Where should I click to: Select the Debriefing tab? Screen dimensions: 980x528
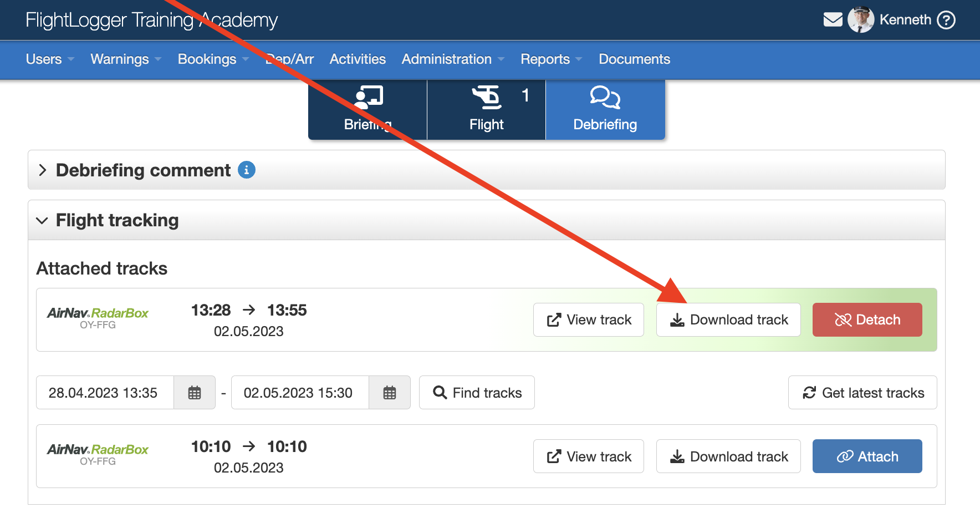[x=605, y=109]
